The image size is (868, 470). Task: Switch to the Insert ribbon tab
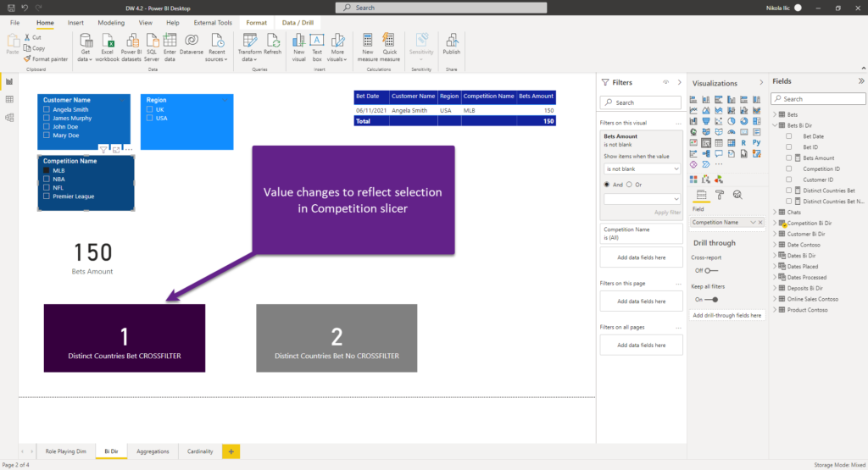pyautogui.click(x=75, y=23)
